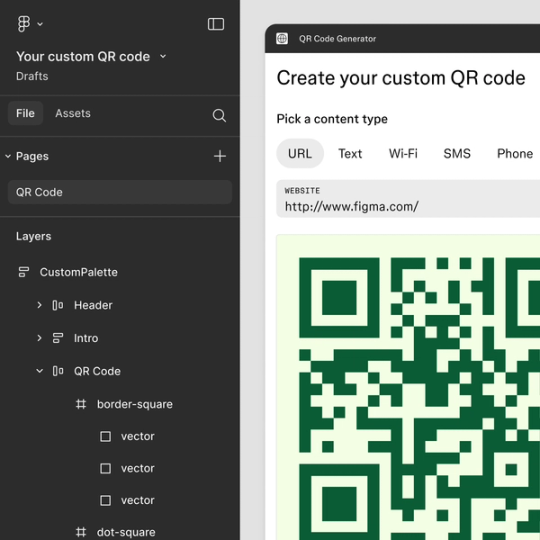Screen dimensions: 540x540
Task: Click the QR Code Generator title text
Action: click(338, 39)
